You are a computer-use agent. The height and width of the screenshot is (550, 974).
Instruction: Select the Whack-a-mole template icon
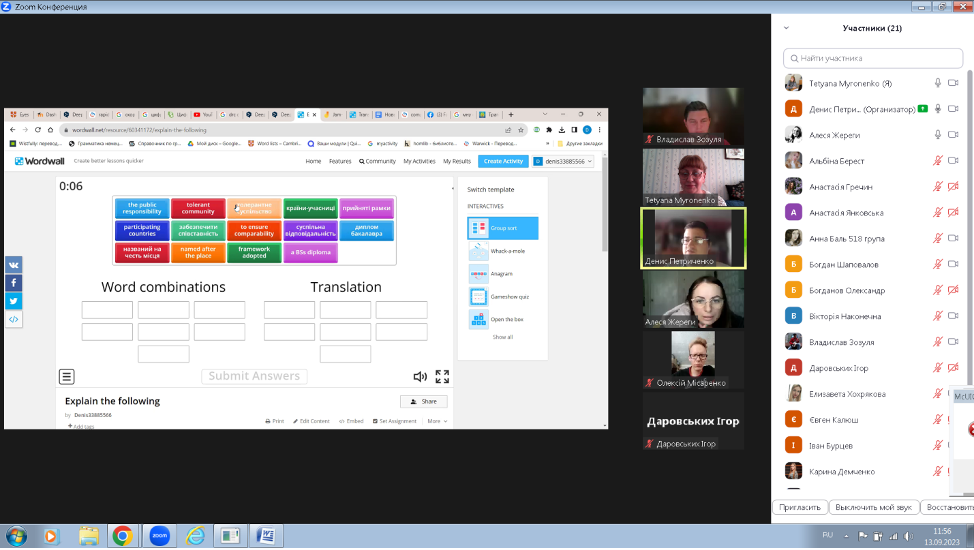point(478,251)
